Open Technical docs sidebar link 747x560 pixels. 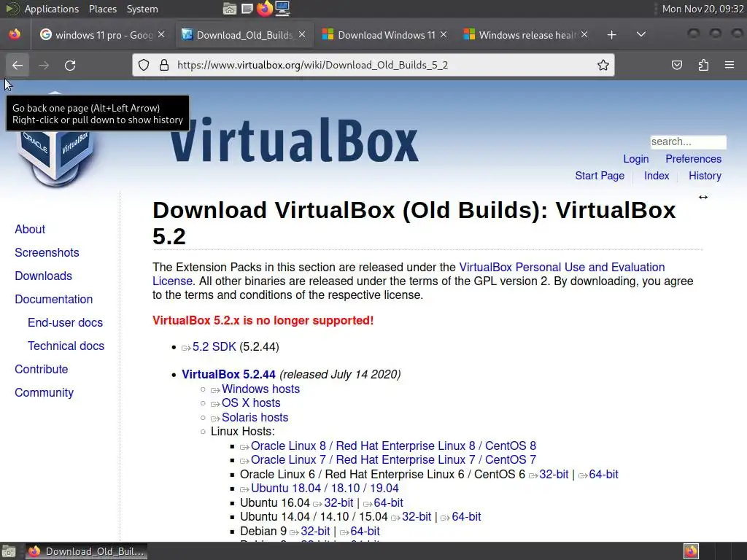tap(66, 346)
